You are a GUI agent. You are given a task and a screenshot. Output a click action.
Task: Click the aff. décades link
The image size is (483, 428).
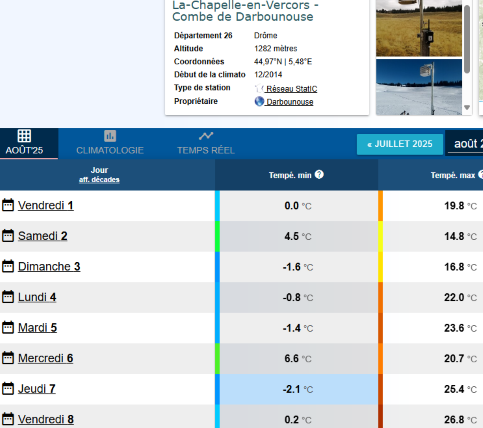point(99,180)
